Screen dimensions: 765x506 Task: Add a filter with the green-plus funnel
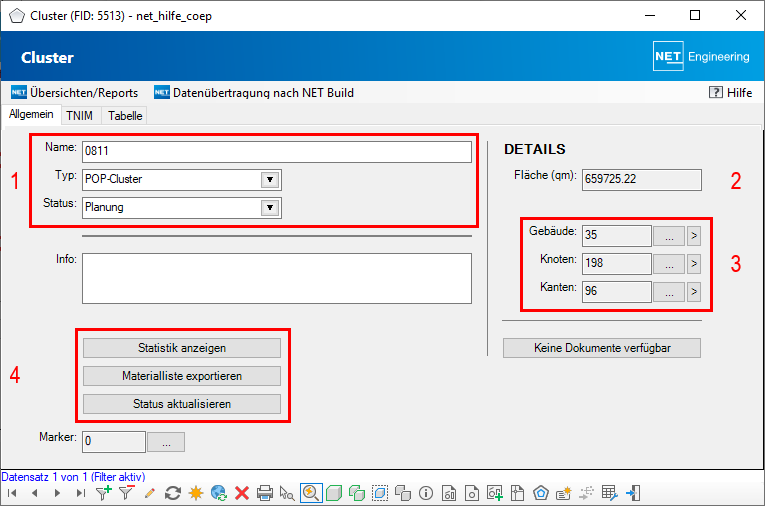pyautogui.click(x=103, y=493)
